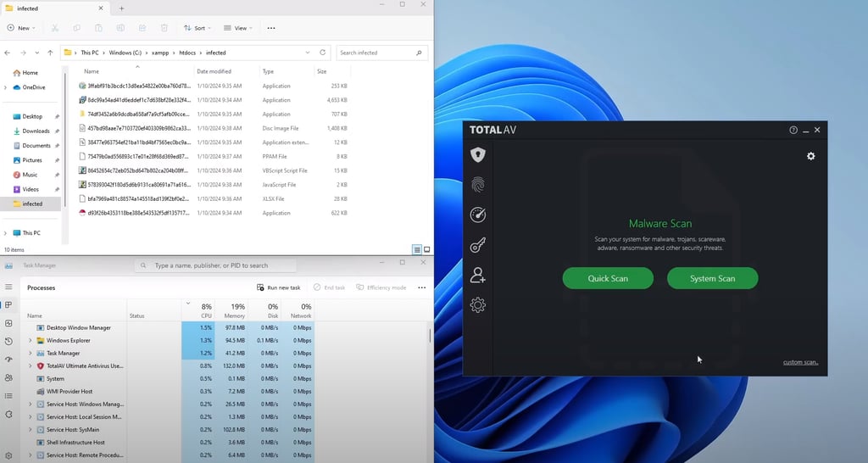The height and width of the screenshot is (463, 868).
Task: Expand the Windows Explorer process row
Action: (x=31, y=341)
